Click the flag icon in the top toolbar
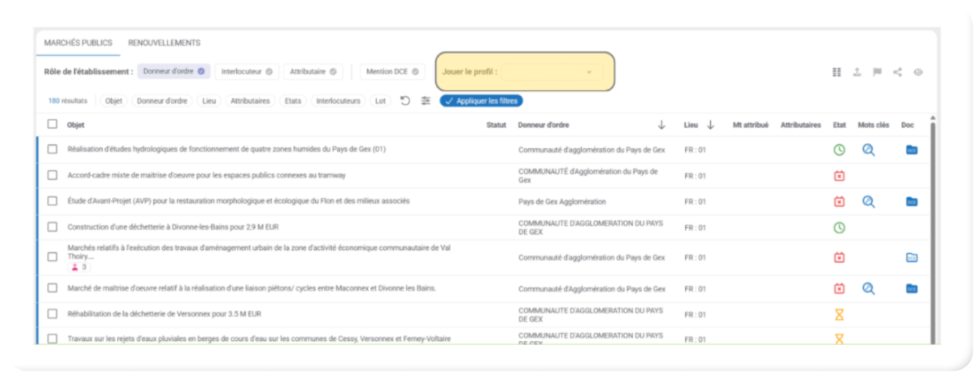This screenshot has height=378, width=980. (877, 72)
